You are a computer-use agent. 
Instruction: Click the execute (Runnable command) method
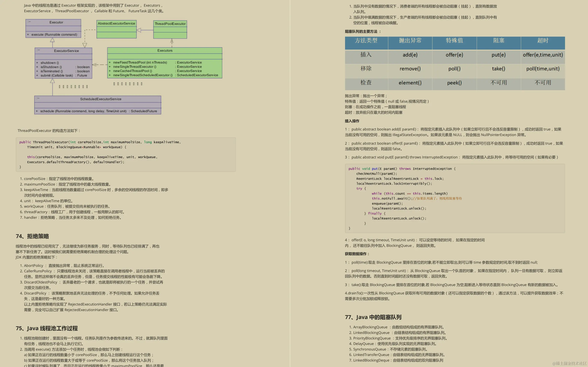(54, 35)
